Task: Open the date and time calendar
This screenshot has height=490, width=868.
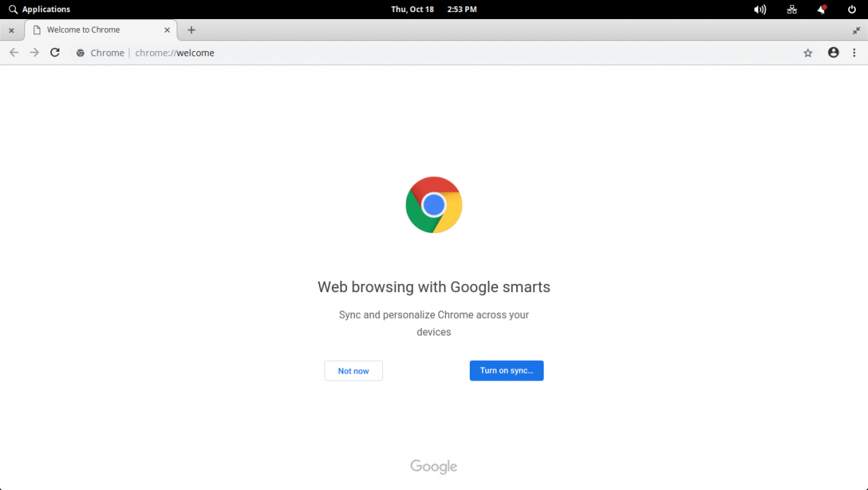Action: [x=433, y=9]
